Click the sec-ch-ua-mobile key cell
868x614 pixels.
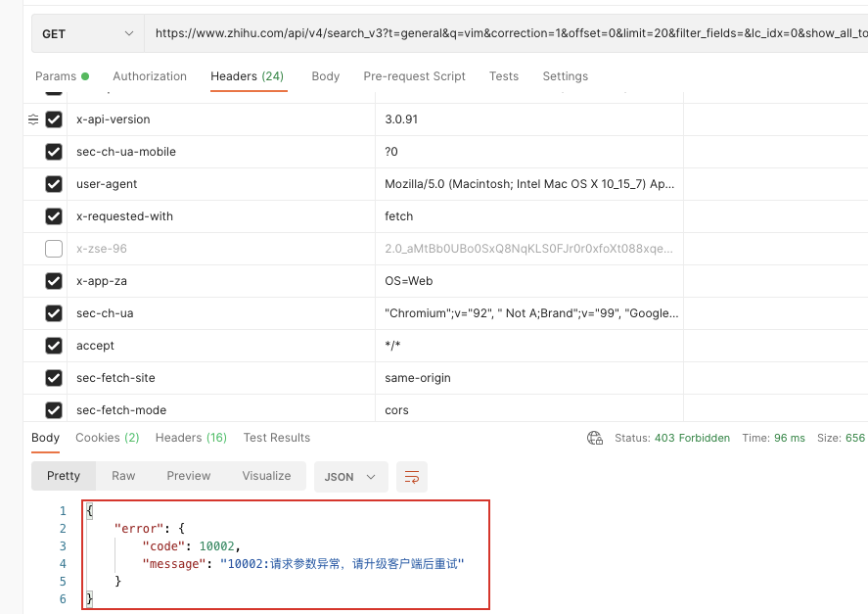coord(221,152)
